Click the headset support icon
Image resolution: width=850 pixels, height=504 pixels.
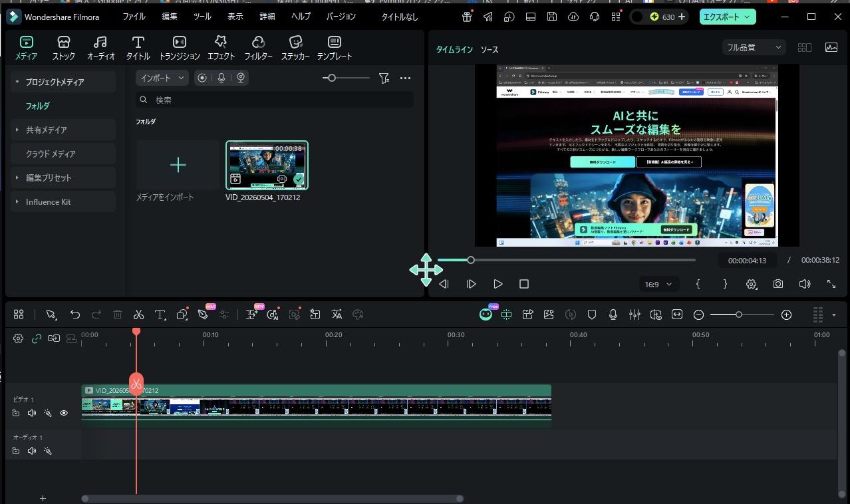595,17
